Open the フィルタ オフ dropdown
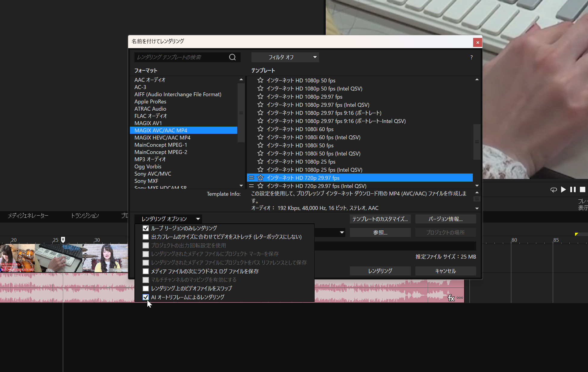Viewport: 588px width, 372px height. pyautogui.click(x=285, y=57)
